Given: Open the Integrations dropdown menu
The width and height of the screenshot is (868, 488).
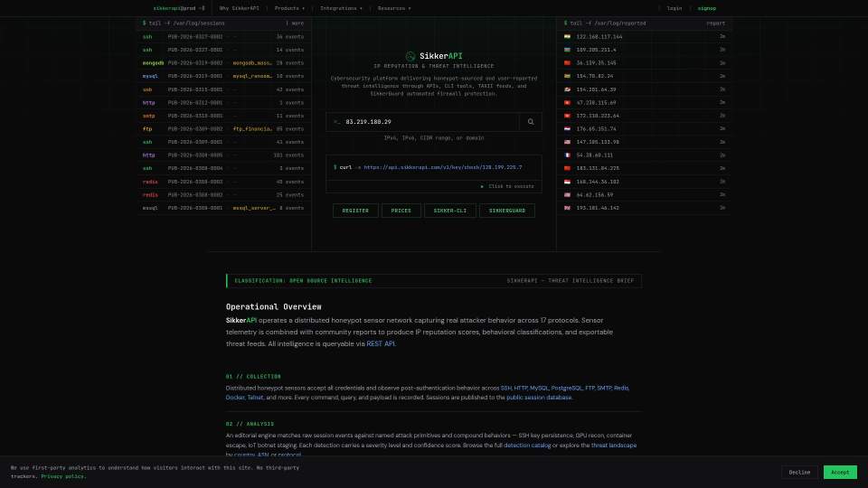Looking at the screenshot, I should 341,8.
